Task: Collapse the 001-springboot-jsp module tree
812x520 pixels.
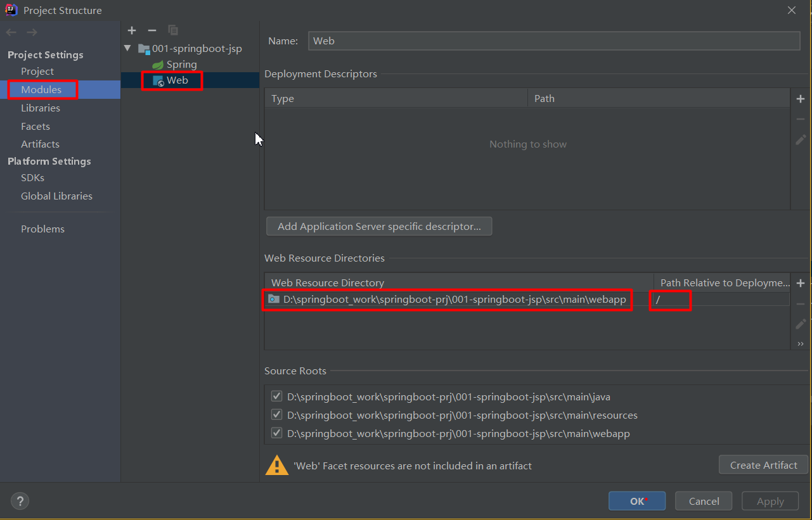Action: tap(128, 48)
